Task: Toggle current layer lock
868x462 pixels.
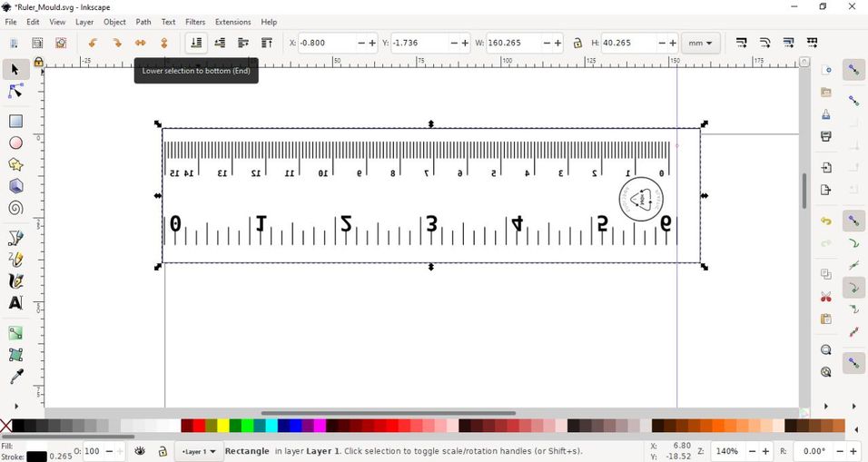Action: (163, 451)
